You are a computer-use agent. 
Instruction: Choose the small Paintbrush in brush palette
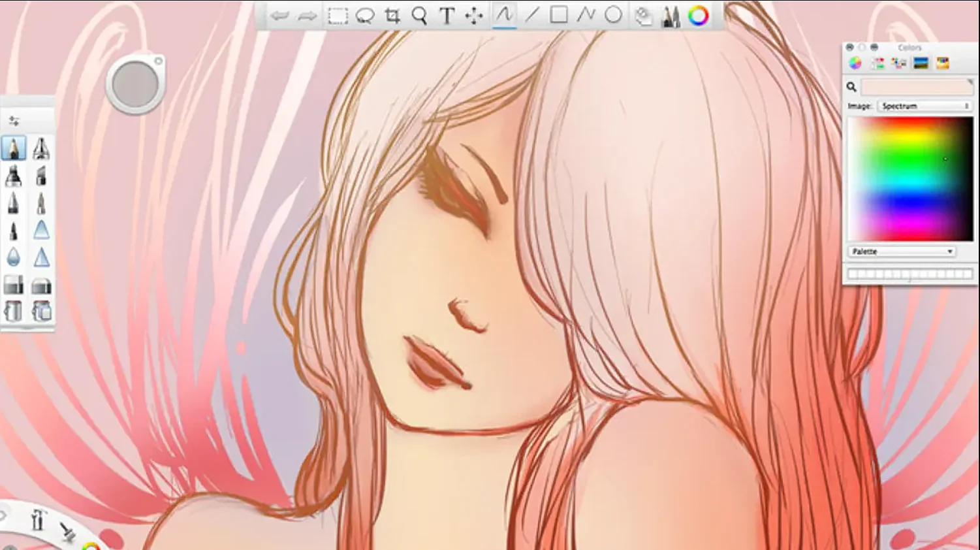tap(13, 231)
